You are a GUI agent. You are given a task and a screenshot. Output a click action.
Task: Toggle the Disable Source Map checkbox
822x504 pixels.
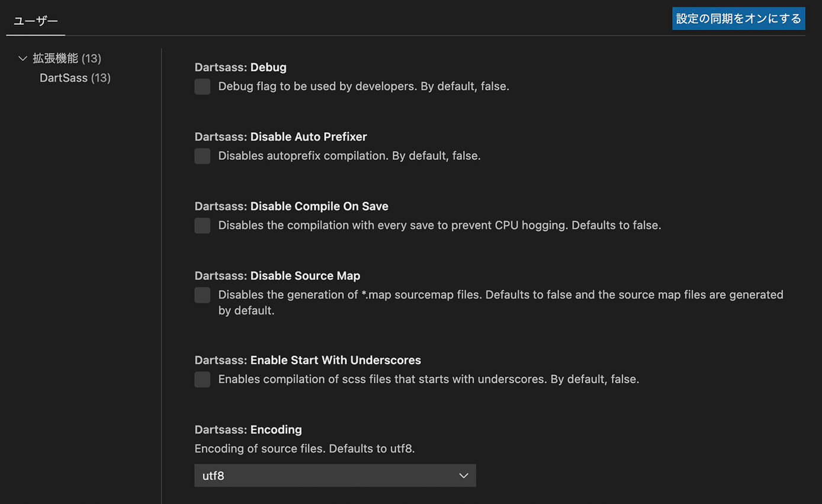tap(203, 295)
